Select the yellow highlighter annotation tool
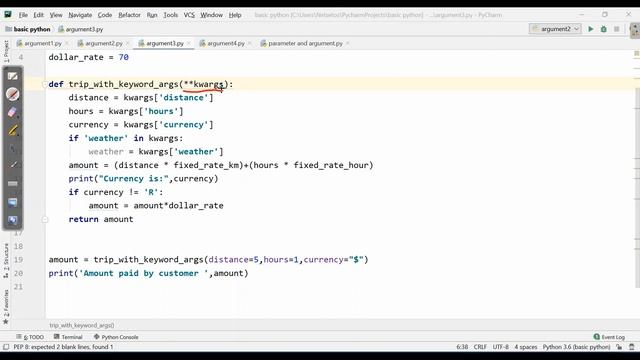640x360 pixels. click(13, 130)
